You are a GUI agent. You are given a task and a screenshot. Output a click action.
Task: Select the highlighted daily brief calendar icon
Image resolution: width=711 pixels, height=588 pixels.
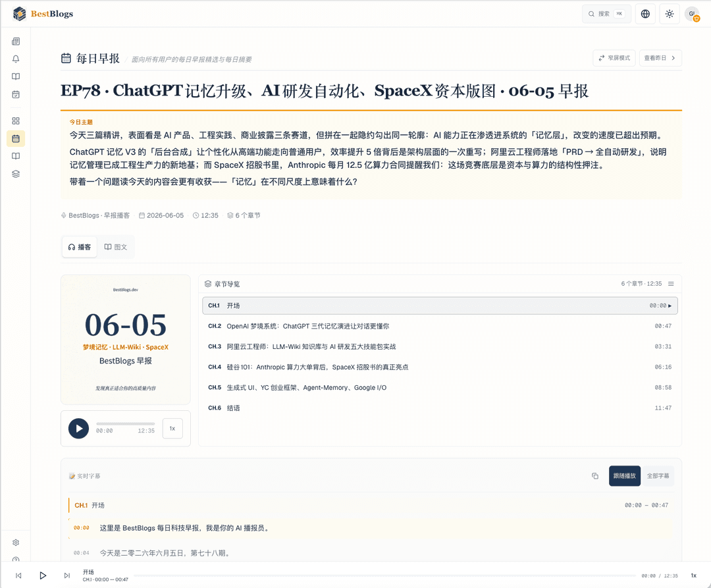16,138
